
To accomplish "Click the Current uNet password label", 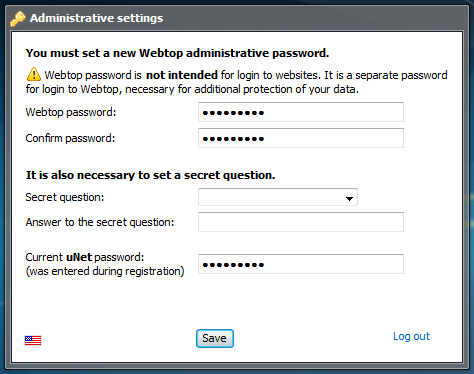I will coord(85,257).
